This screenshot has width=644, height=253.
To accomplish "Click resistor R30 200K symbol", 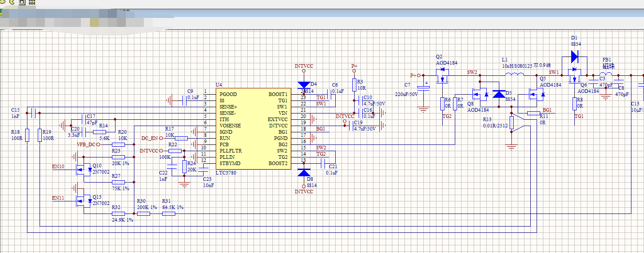I will point(143,214).
